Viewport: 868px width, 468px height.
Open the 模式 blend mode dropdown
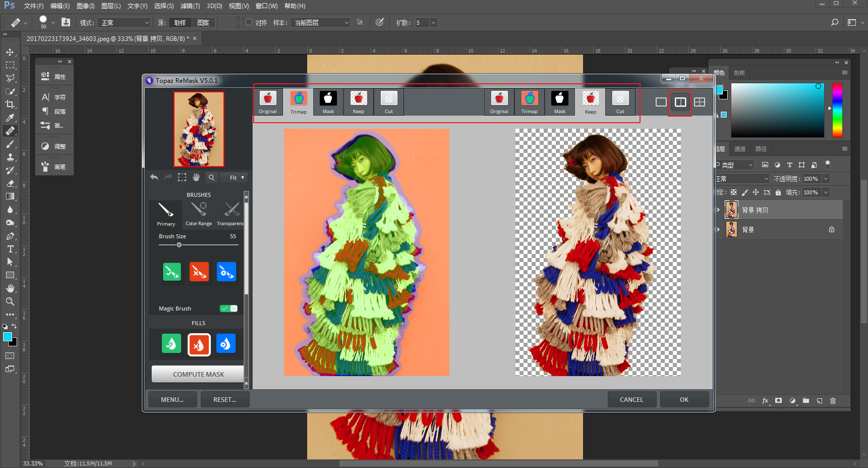pos(125,23)
